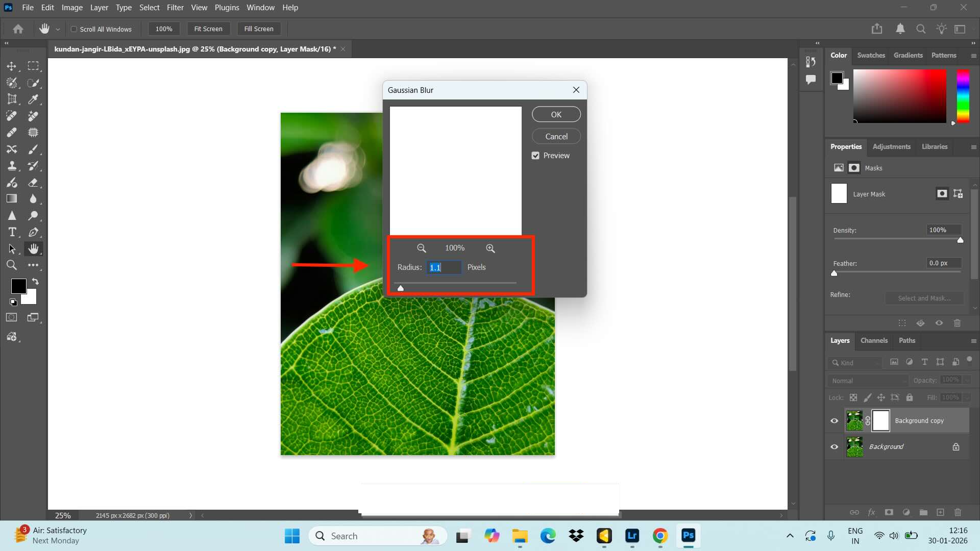Image resolution: width=980 pixels, height=551 pixels.
Task: Uncheck the Preview checkbox in Gaussian Blur
Action: pos(535,156)
